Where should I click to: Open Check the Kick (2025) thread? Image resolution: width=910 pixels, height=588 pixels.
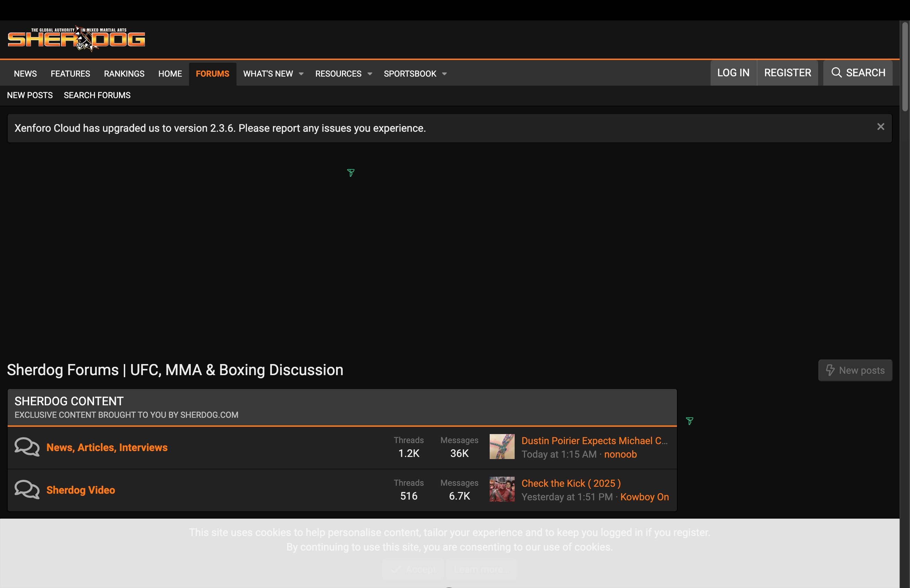coord(571,483)
